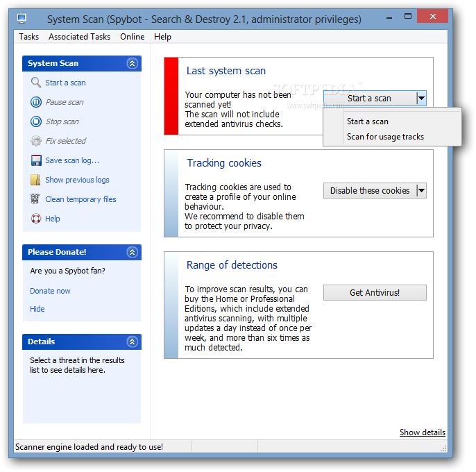
Task: Open the Help menu in menu bar
Action: click(x=162, y=37)
